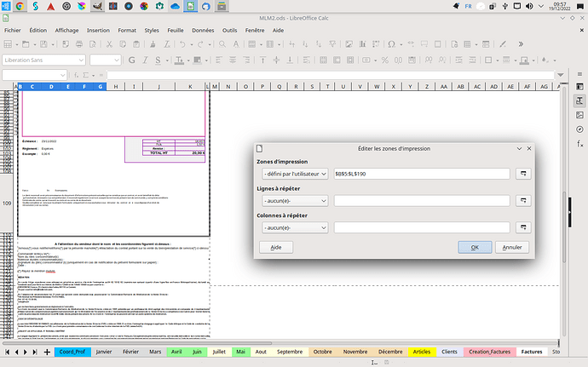Click the Align top icon
The width and height of the screenshot is (588, 367).
(262, 60)
